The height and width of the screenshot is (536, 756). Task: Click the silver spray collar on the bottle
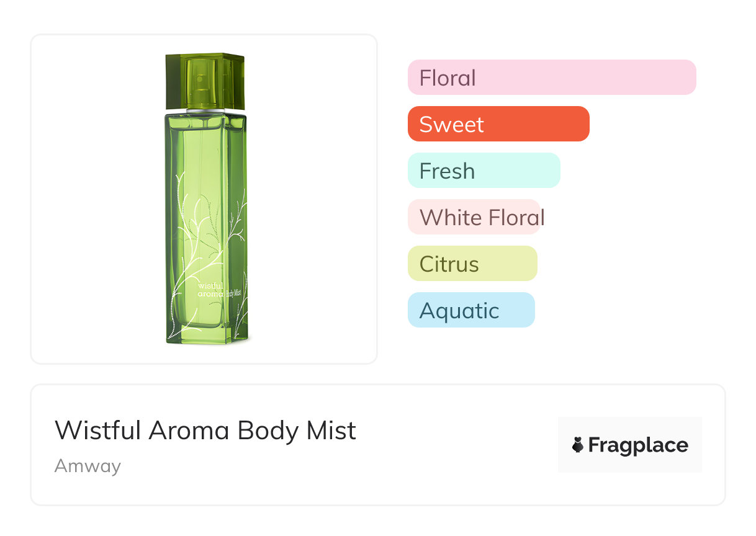(205, 111)
